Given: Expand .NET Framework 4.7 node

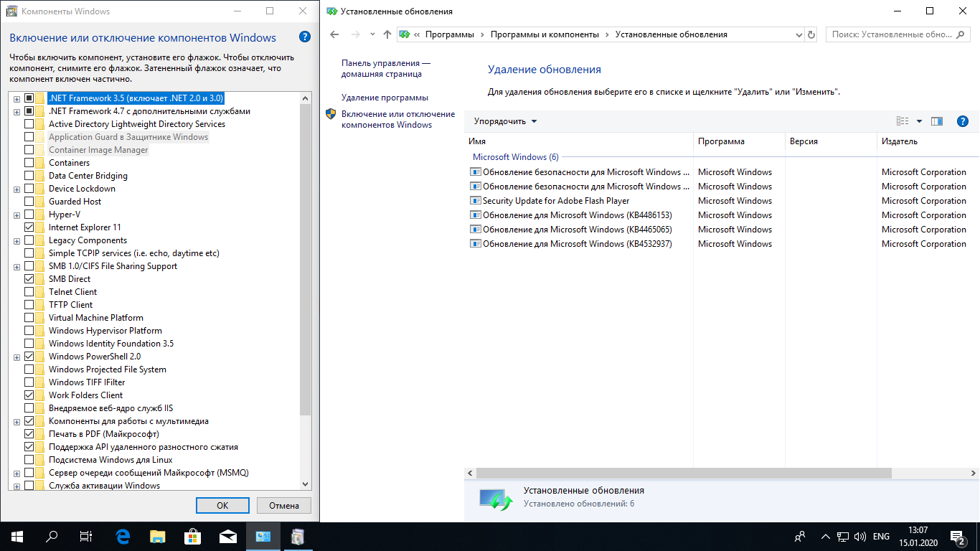Looking at the screenshot, I should point(17,111).
